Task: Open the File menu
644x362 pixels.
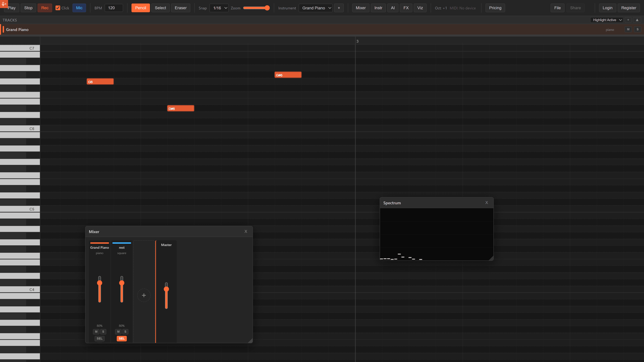Action: (557, 8)
